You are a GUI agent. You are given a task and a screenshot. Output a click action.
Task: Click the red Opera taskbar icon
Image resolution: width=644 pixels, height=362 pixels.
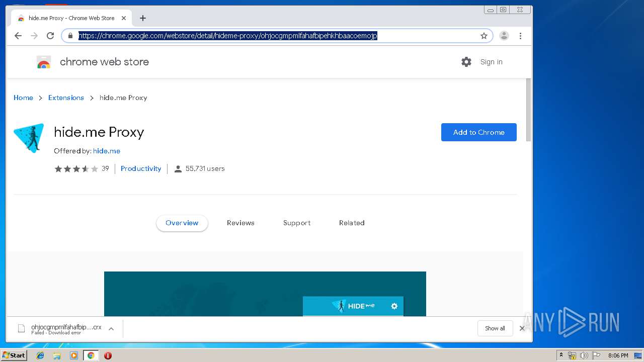click(108, 355)
